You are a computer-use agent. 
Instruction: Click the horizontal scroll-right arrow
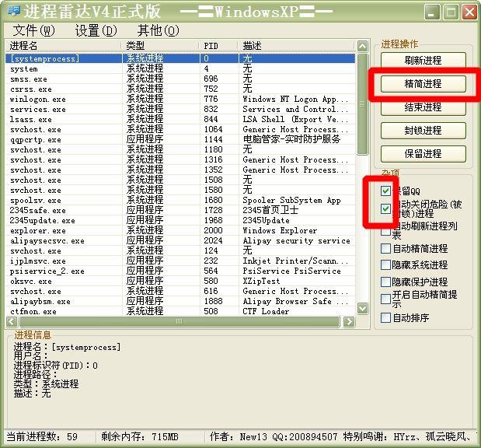tap(349, 321)
